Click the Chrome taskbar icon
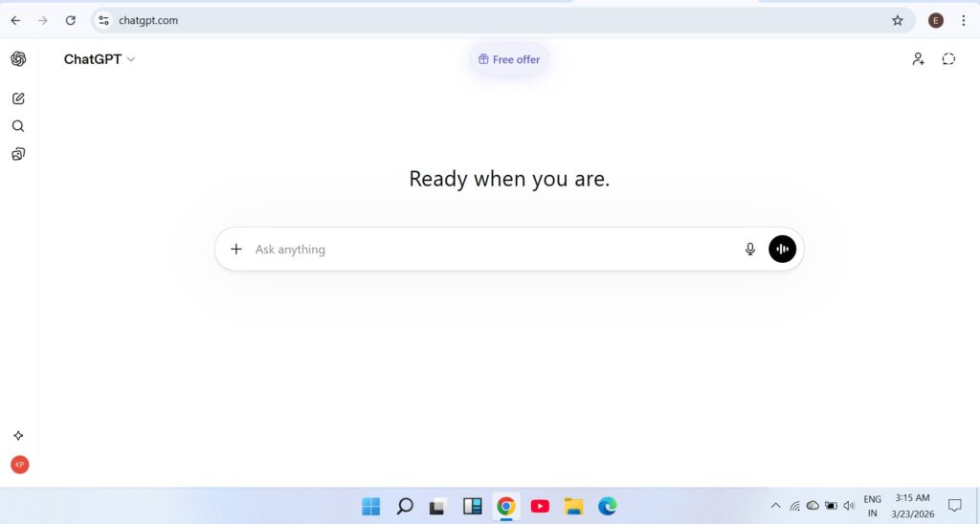The width and height of the screenshot is (980, 524). tap(505, 506)
